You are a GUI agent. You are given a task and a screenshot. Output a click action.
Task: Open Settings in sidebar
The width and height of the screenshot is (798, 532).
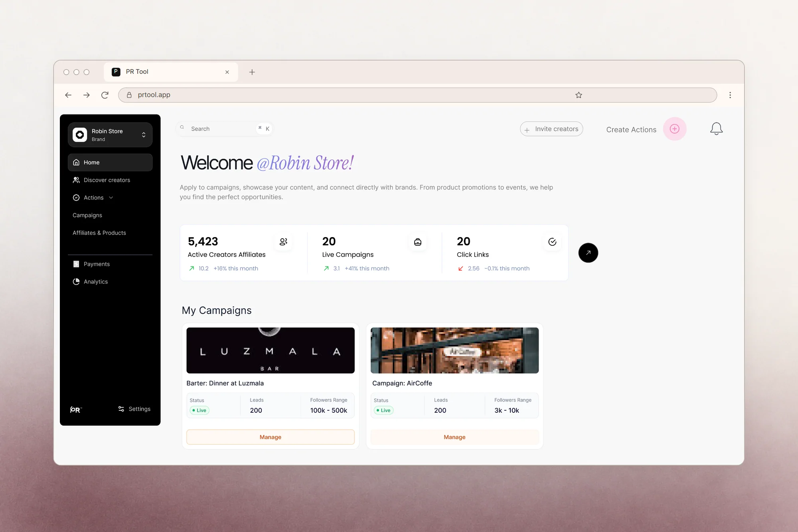134,409
